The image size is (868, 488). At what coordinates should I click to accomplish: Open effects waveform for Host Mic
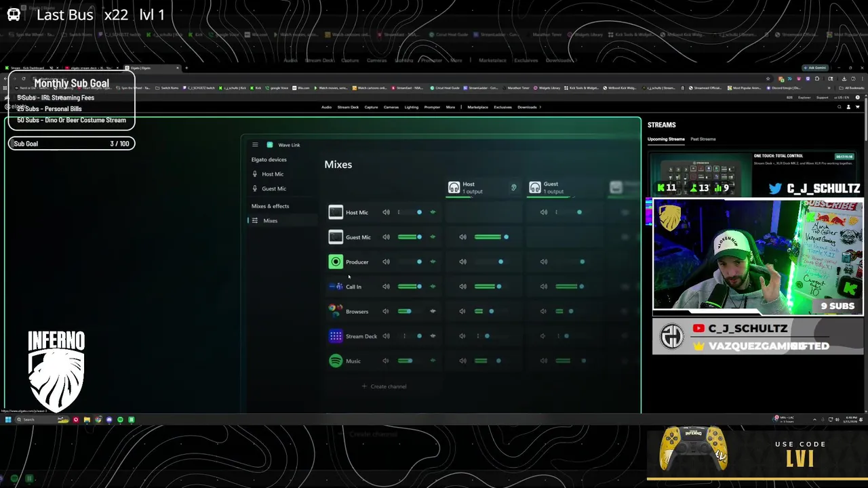pos(433,212)
